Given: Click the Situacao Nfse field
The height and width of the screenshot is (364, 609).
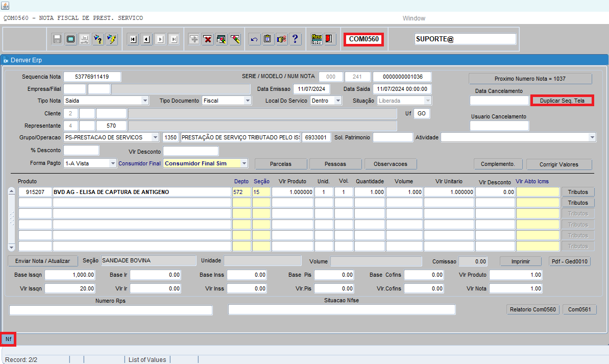Looking at the screenshot, I should click(x=342, y=309).
